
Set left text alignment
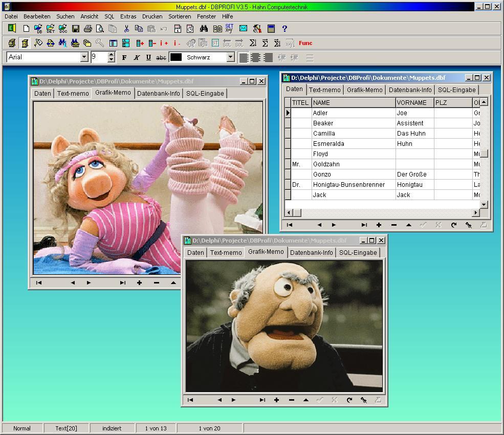click(244, 57)
